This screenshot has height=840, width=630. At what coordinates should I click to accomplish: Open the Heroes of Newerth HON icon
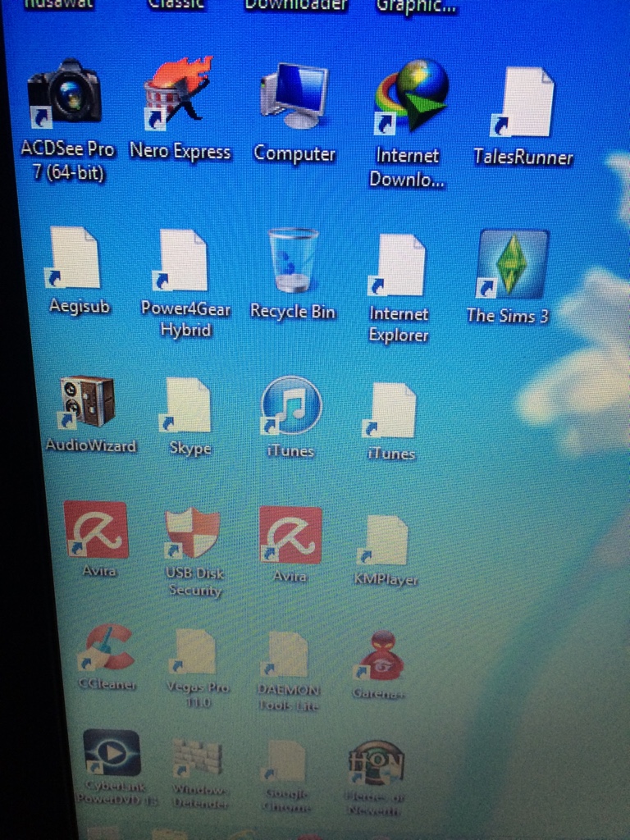click(x=377, y=763)
